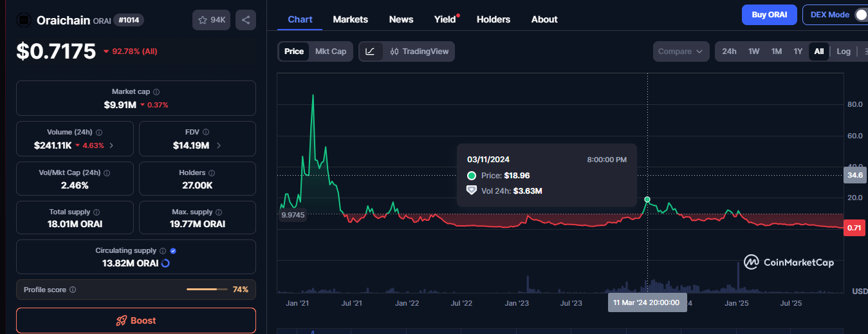Click the 2.46% Vol/Mkt Cap value
Screen dimensions: 868x334
tap(75, 185)
